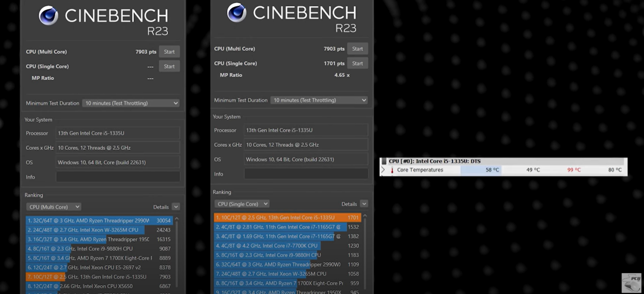Start the Single Core test in left window
Image resolution: width=644 pixels, height=294 pixels.
pos(169,66)
